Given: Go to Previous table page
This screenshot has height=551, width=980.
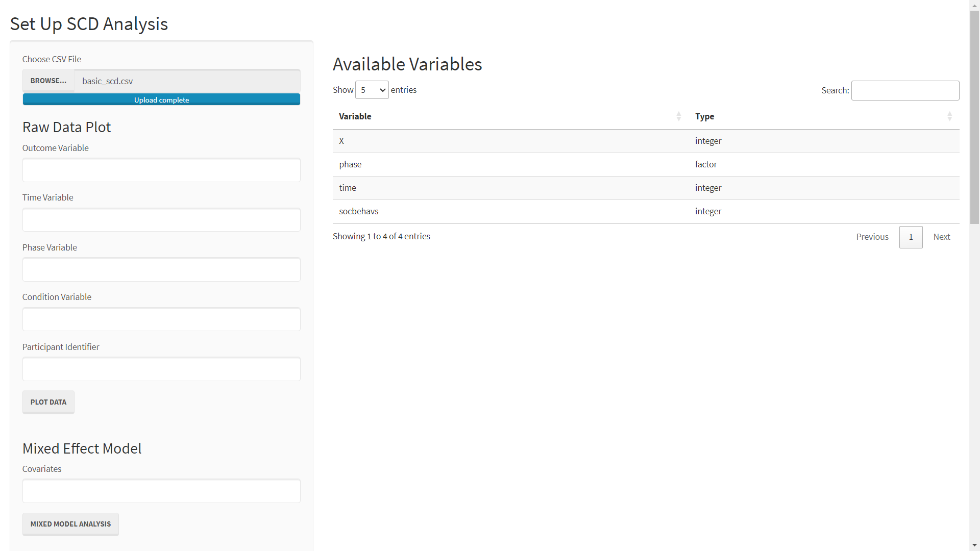Looking at the screenshot, I should (x=872, y=237).
